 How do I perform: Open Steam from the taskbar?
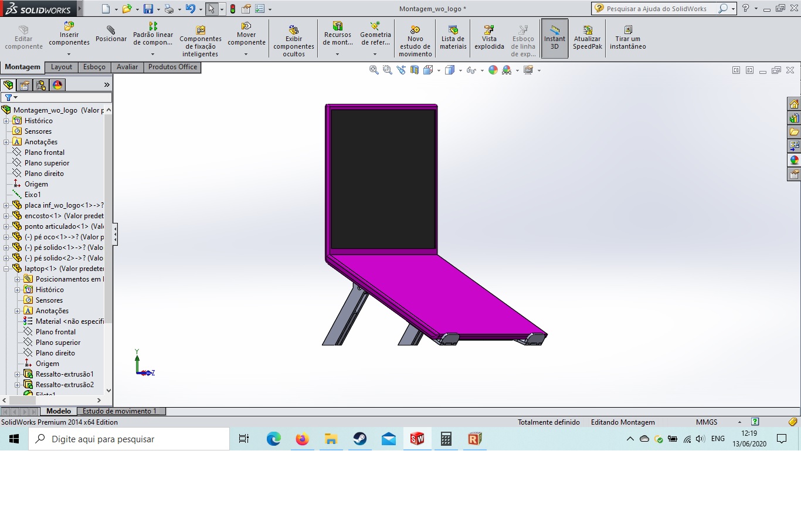click(x=359, y=439)
